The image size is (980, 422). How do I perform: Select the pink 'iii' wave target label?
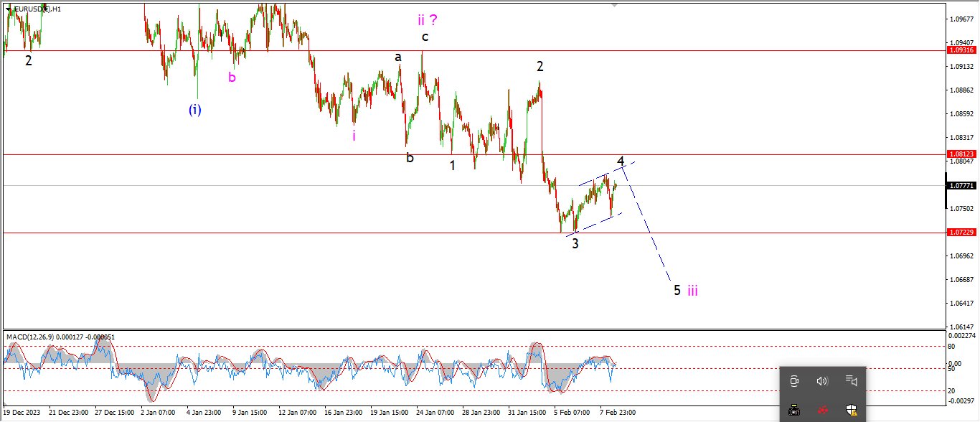tap(692, 291)
